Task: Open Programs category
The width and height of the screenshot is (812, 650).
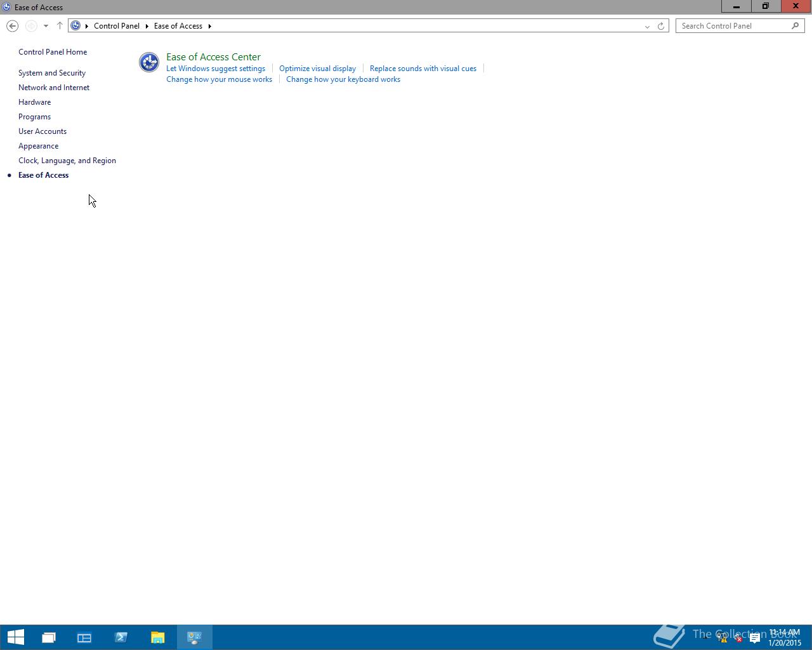Action: tap(34, 117)
